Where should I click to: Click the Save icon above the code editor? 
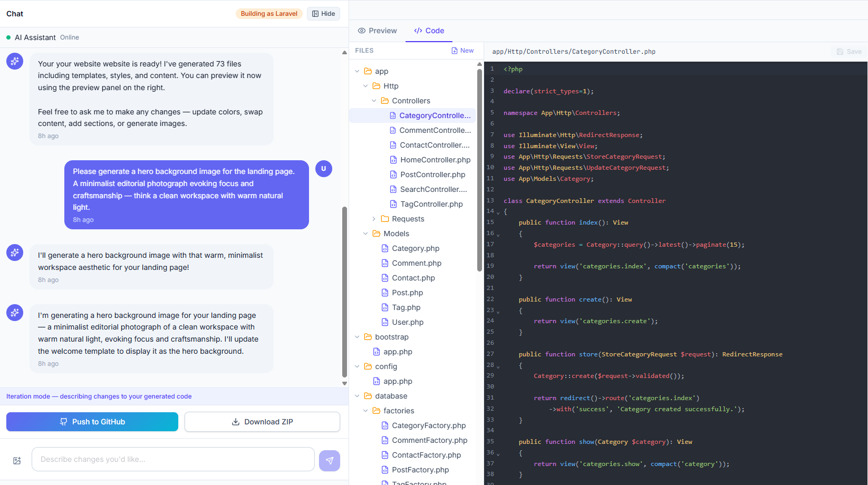coord(839,51)
